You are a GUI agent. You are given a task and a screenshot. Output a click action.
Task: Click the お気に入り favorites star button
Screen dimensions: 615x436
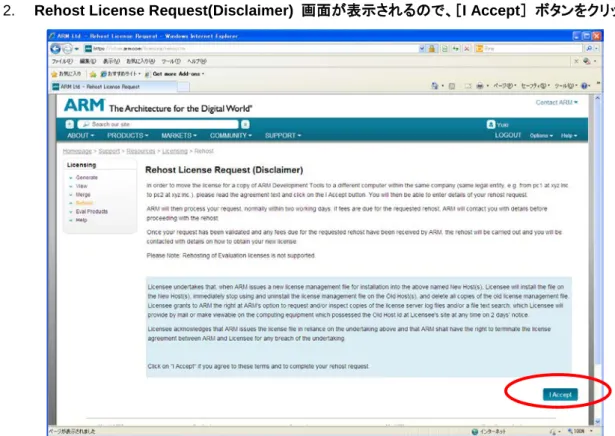pyautogui.click(x=66, y=74)
